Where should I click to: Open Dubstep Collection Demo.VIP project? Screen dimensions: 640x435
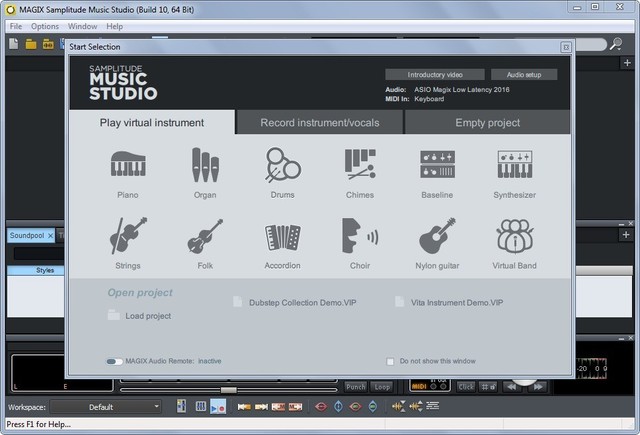coord(294,301)
